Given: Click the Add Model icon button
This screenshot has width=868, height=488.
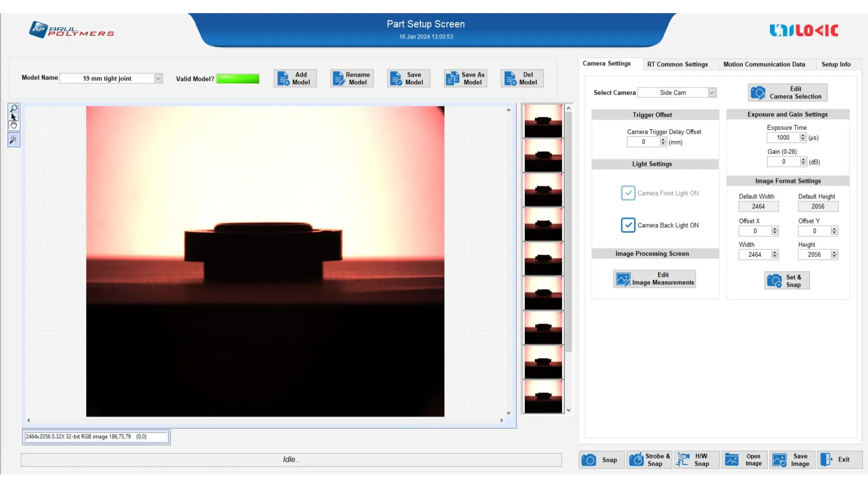Looking at the screenshot, I should [295, 79].
